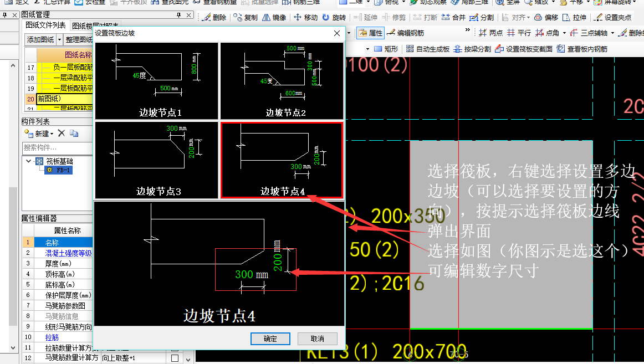This screenshot has width=644, height=364.
Task: Open dropdown arrow next to 点角
Action: click(564, 33)
